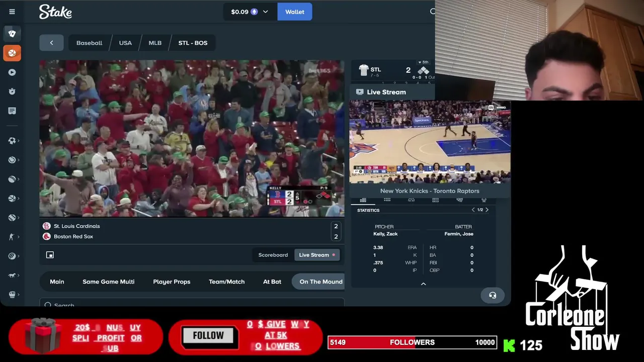Click the text 'St. Louis Cardinals'
Image resolution: width=644 pixels, height=362 pixels.
76,226
